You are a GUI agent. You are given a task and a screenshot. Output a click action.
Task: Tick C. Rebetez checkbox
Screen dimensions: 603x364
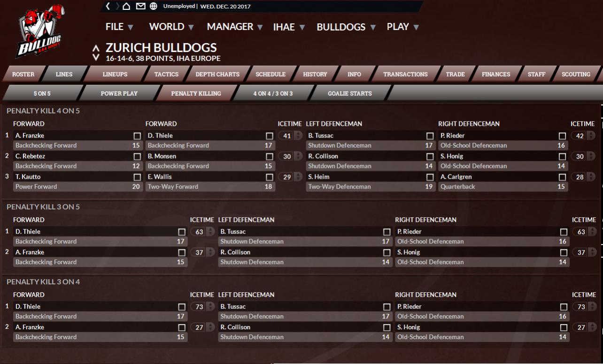[137, 156]
